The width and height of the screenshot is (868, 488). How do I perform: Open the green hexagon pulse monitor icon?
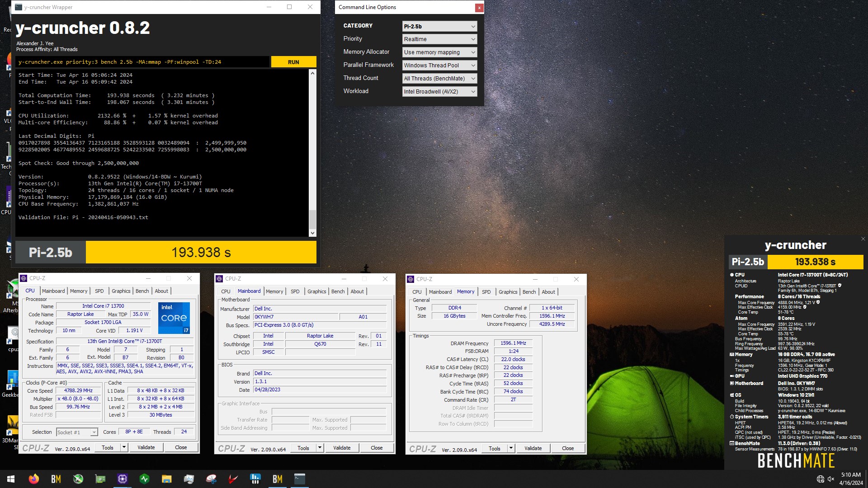tap(145, 479)
